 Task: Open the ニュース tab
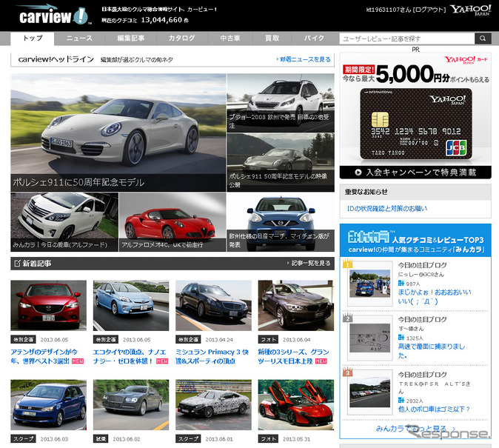tap(79, 38)
